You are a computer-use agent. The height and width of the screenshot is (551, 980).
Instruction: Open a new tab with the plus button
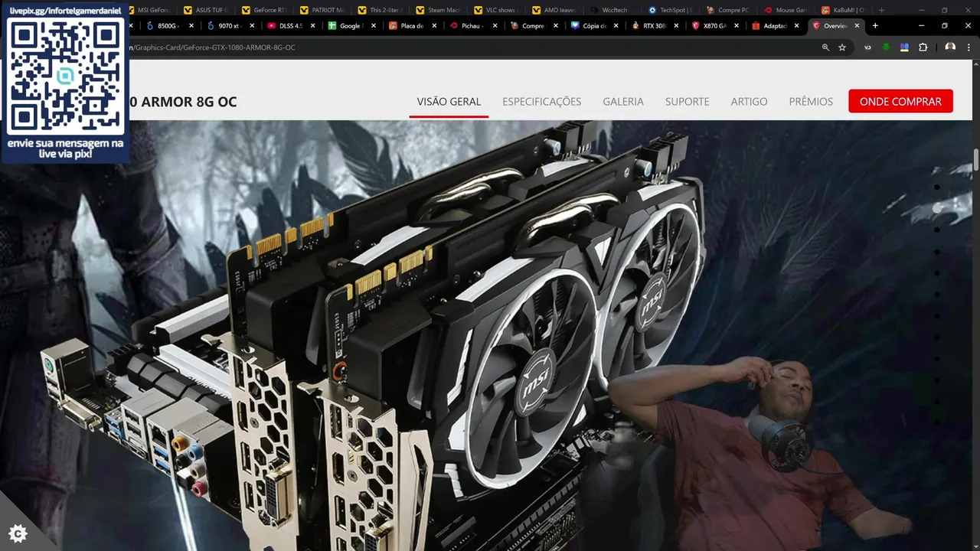tap(875, 25)
